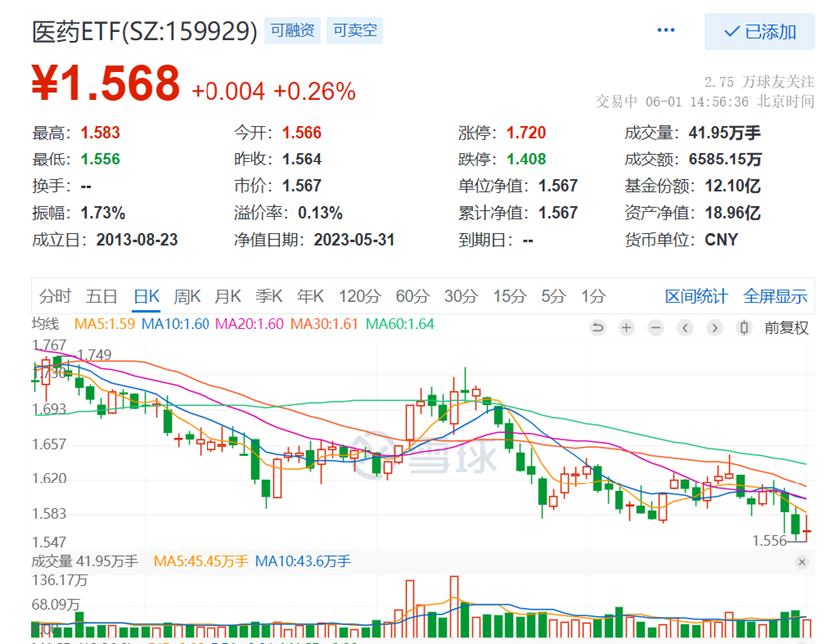This screenshot has width=829, height=644.
Task: Click the 振幅 value 1.73%
Action: point(103,213)
